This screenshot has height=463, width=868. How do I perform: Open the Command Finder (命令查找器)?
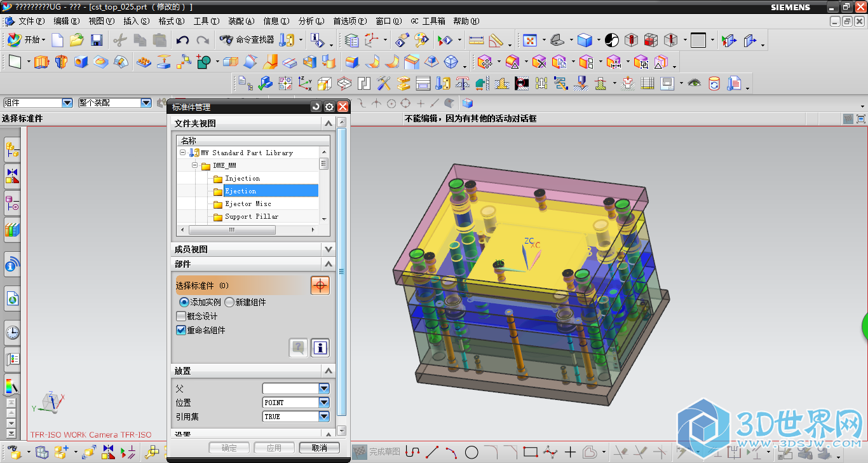[247, 40]
